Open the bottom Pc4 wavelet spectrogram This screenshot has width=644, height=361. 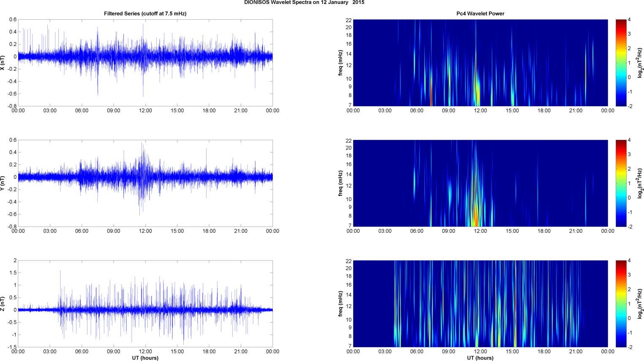tap(480, 304)
